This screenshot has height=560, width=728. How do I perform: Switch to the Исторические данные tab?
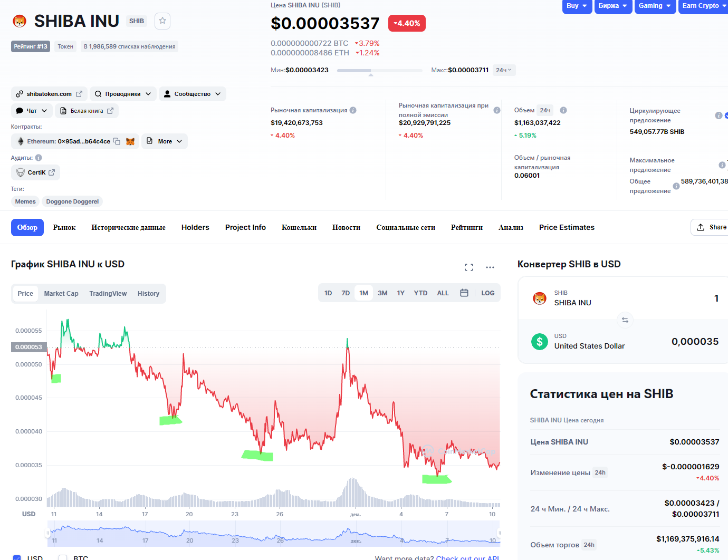point(128,227)
